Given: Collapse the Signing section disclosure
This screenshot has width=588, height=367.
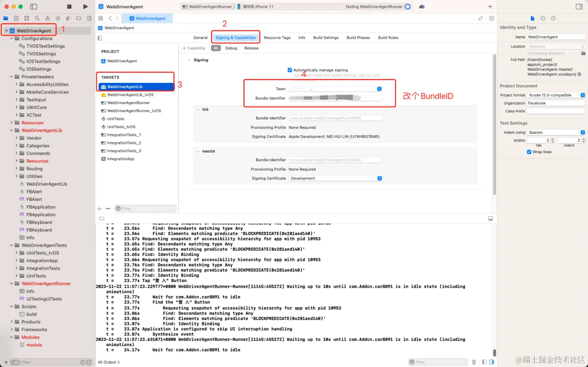Looking at the screenshot, I should coord(189,60).
